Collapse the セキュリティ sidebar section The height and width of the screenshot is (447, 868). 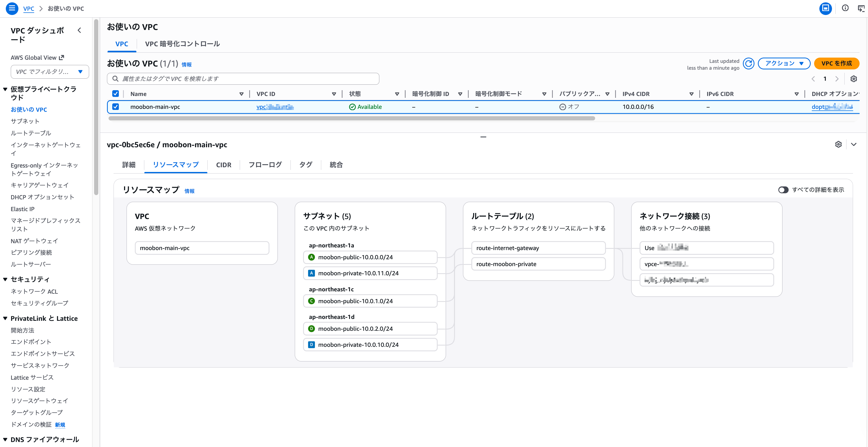(6, 280)
